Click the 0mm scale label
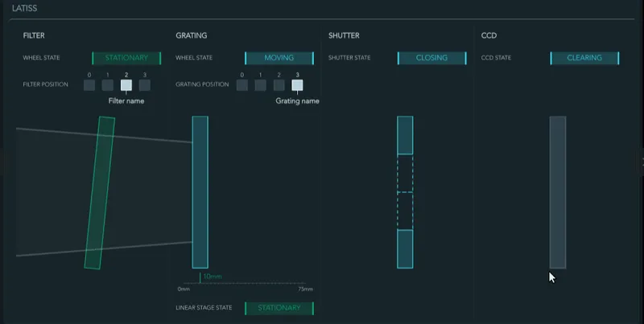Viewport: 644px width, 324px height. coord(184,289)
